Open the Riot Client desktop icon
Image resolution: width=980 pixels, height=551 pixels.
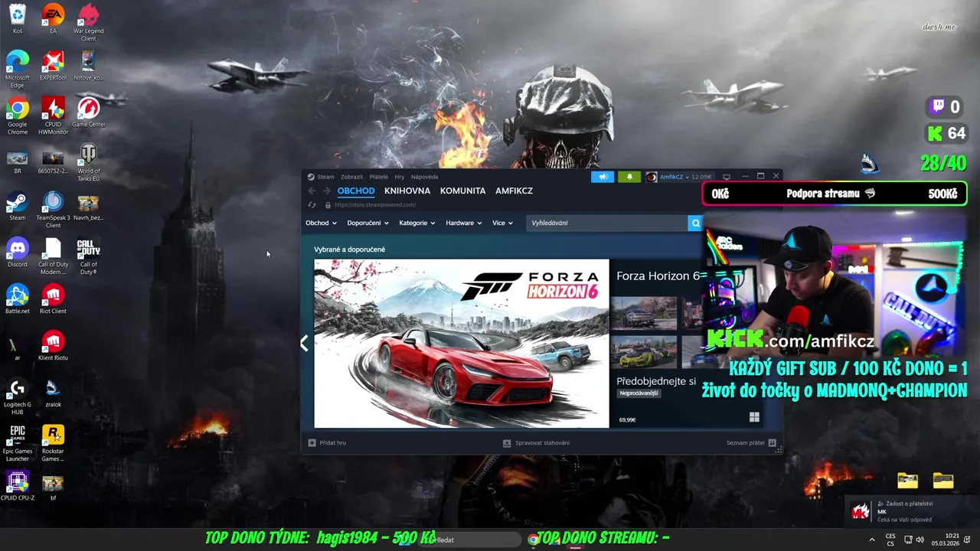[x=53, y=299]
